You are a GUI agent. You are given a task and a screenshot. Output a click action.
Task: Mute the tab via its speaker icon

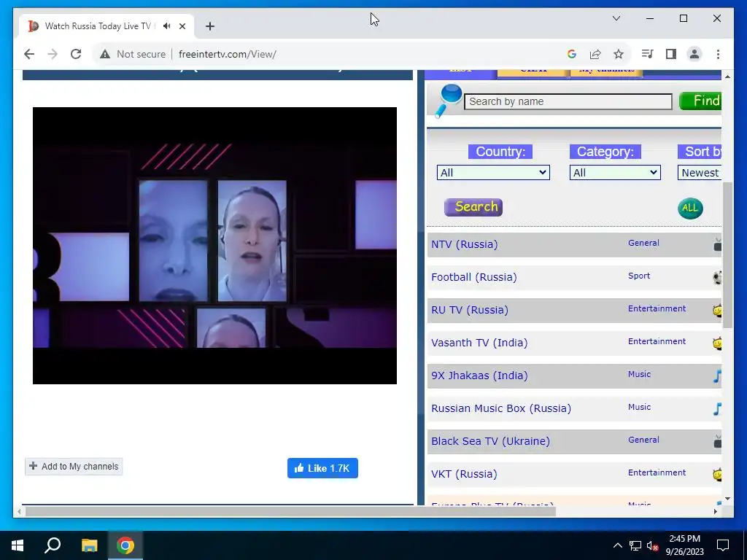(166, 26)
